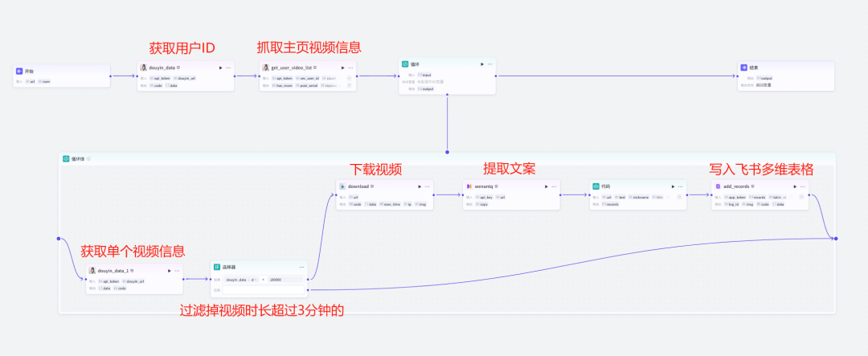Open more options for add_records node
868x356 pixels.
(803, 186)
